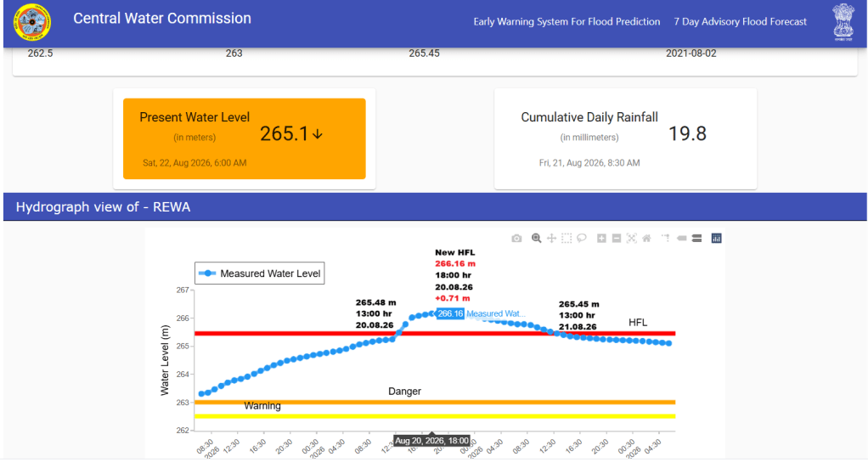The width and height of the screenshot is (868, 468).
Task: Toggle Measured Water Level legend entry
Action: point(260,273)
